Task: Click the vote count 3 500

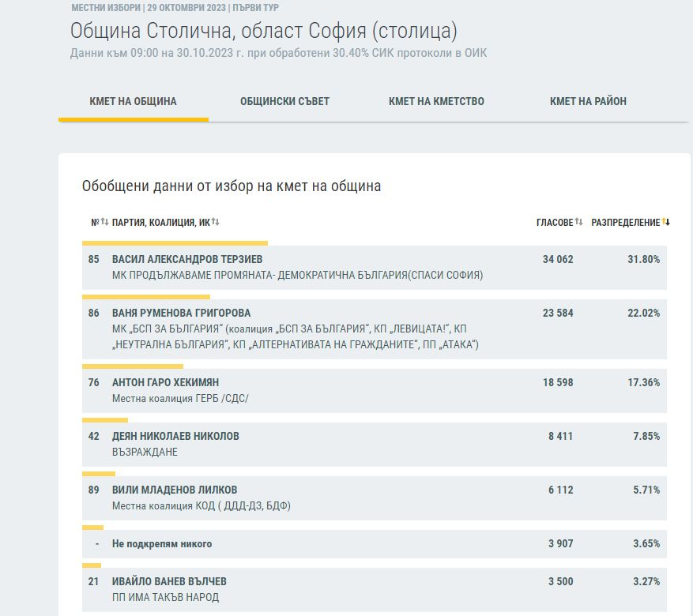Action: point(560,581)
